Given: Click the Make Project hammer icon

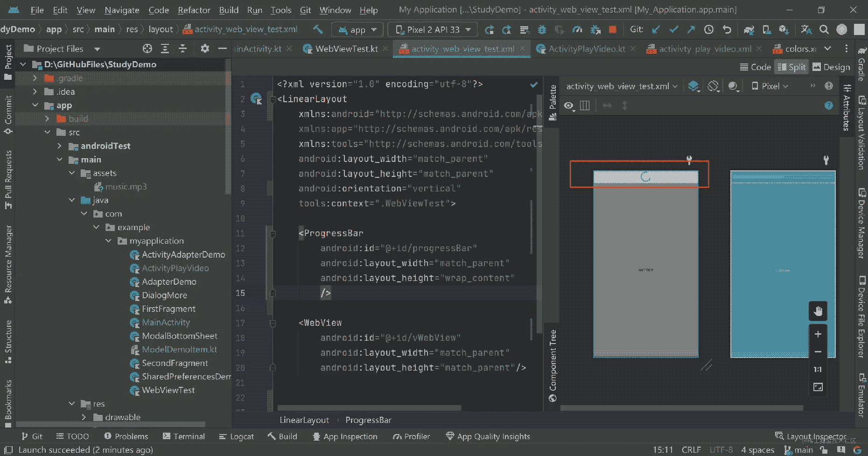Looking at the screenshot, I should coord(318,29).
